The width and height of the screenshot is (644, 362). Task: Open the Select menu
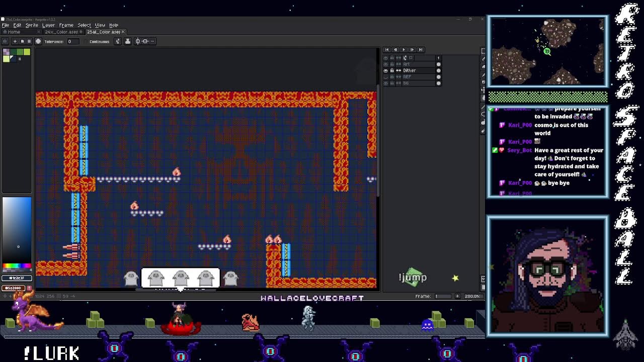(x=84, y=25)
